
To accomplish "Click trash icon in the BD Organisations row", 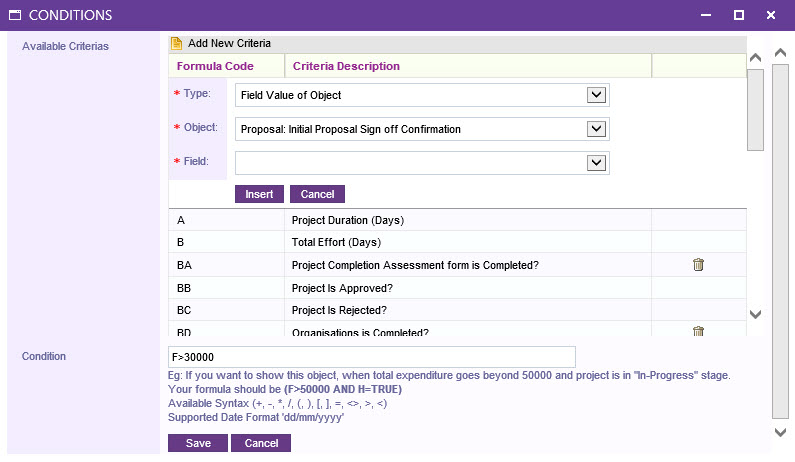I will coord(698,331).
